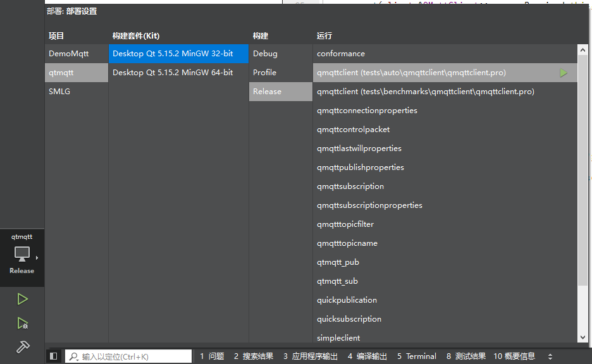Start debugging via the debug play icon
This screenshot has width=592, height=364.
(x=22, y=322)
